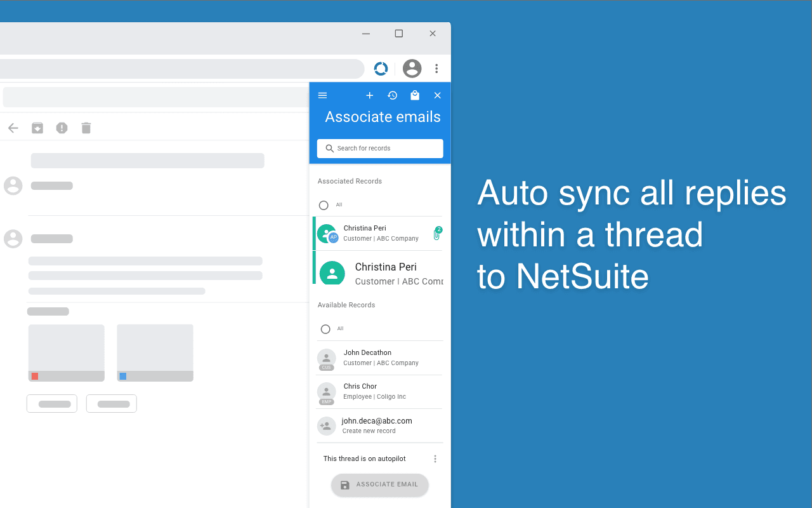The image size is (812, 508).
Task: Open the autopilot thread options menu
Action: [x=435, y=458]
